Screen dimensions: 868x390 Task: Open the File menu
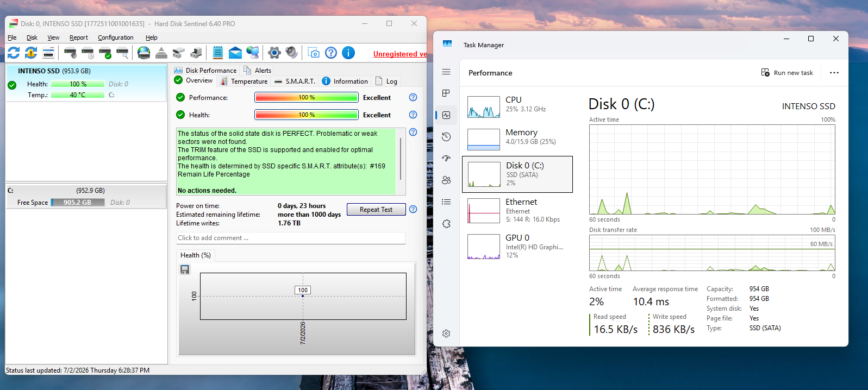point(12,37)
